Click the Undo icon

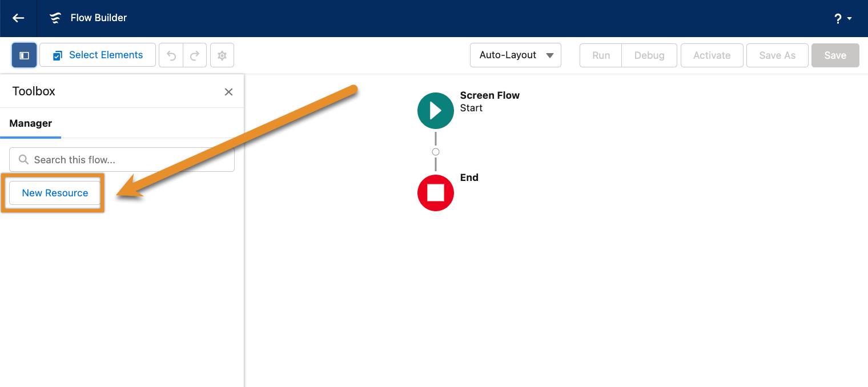171,55
